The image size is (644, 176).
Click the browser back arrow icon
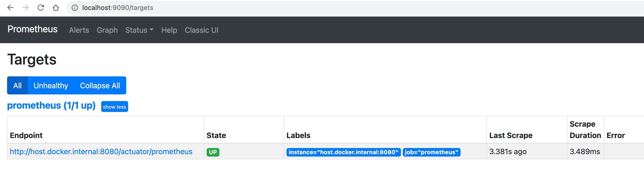click(x=10, y=8)
